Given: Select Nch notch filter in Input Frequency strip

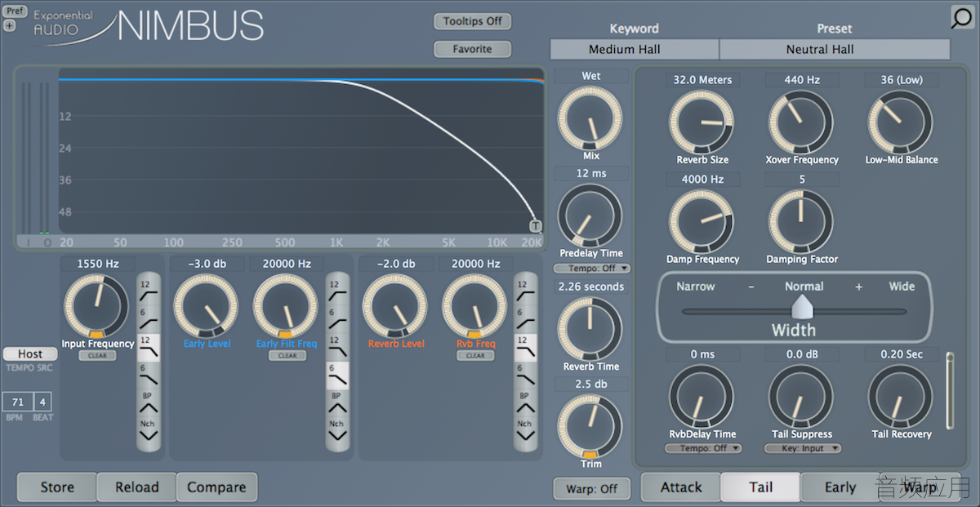Looking at the screenshot, I should tap(148, 430).
